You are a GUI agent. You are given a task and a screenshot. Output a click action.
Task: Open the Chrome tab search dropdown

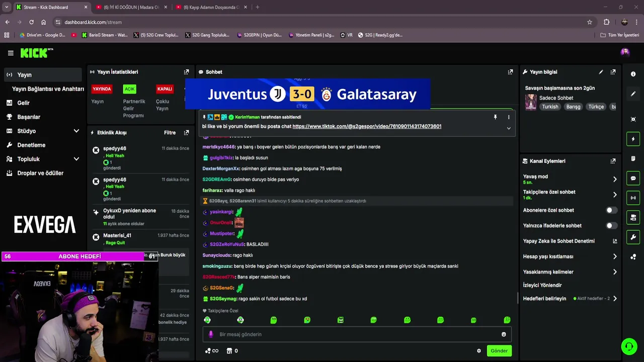click(7, 7)
